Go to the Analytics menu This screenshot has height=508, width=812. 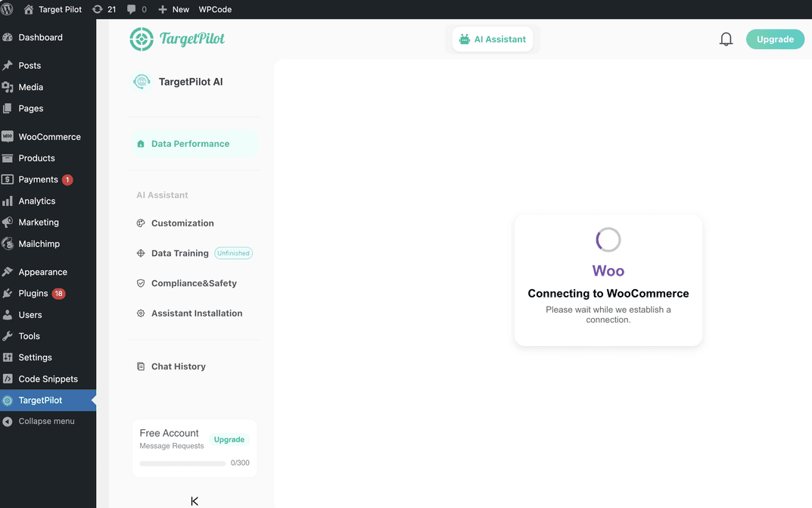pos(48,201)
